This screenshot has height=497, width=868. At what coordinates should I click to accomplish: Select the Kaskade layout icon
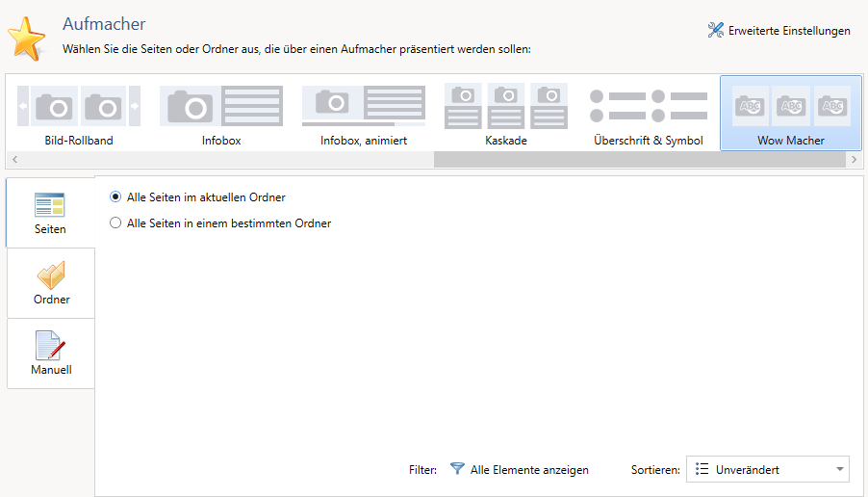[x=505, y=107]
